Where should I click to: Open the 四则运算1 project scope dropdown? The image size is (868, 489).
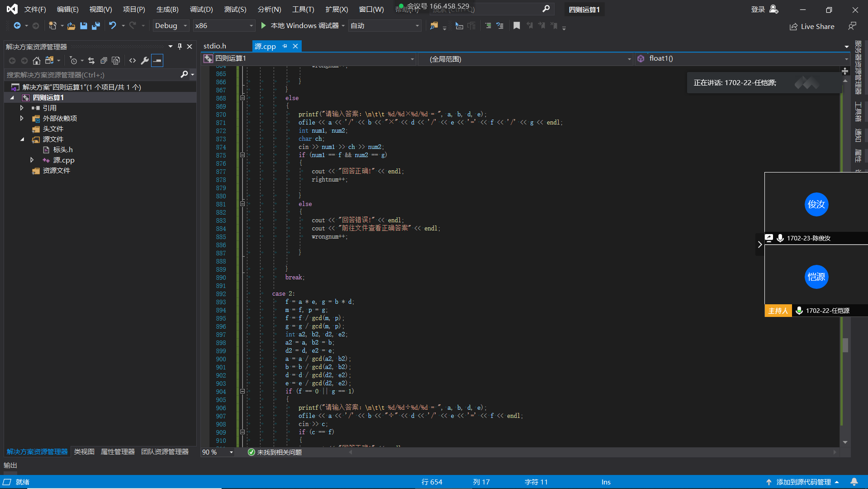coord(309,58)
